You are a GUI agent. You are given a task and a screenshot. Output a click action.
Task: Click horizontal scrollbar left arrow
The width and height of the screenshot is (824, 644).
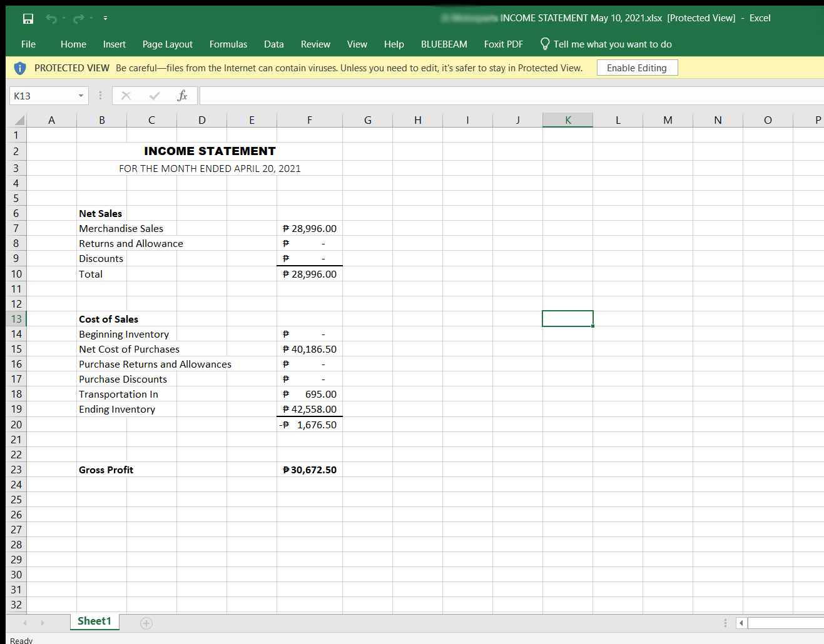741,623
